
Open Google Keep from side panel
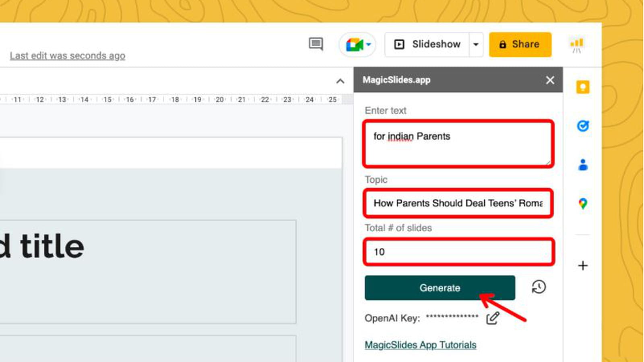582,87
